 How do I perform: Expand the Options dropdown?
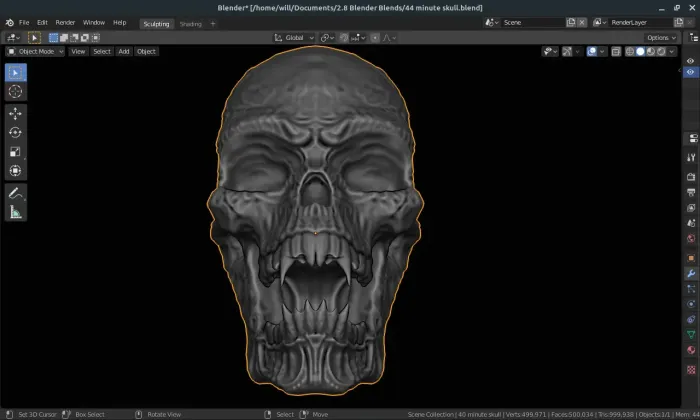coord(660,37)
